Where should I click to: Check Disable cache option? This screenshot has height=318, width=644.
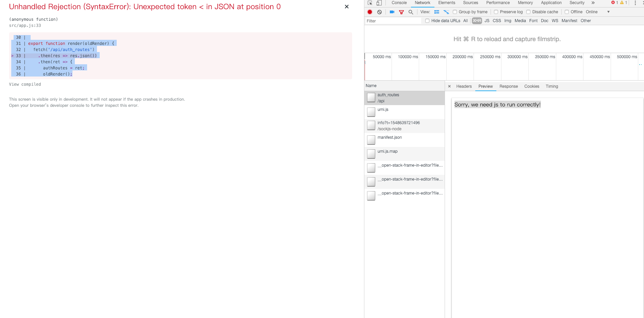(x=528, y=12)
